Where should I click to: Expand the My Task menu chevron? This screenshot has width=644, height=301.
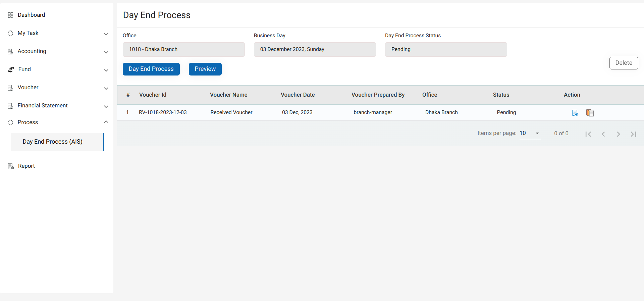point(106,34)
